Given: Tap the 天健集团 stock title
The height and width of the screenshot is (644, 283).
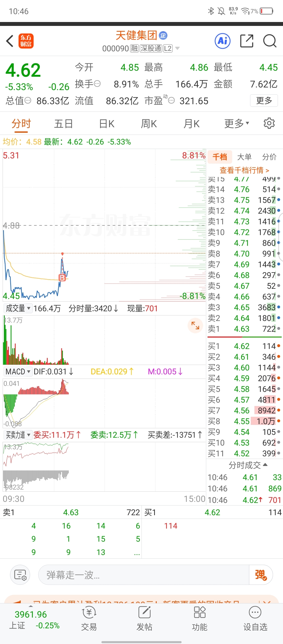Looking at the screenshot, I should click(136, 35).
